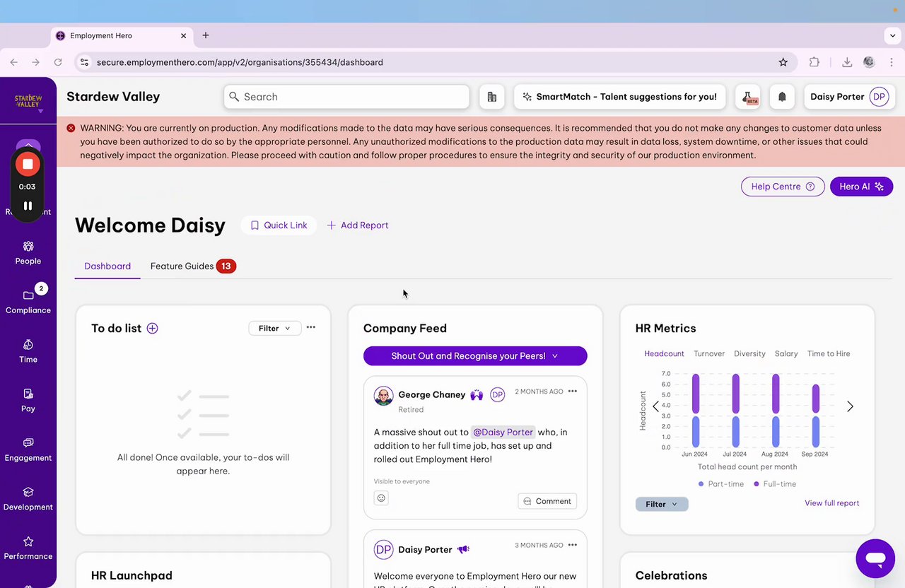Screen dimensions: 905x588
Task: Open the organisation building icon
Action: pyautogui.click(x=492, y=97)
